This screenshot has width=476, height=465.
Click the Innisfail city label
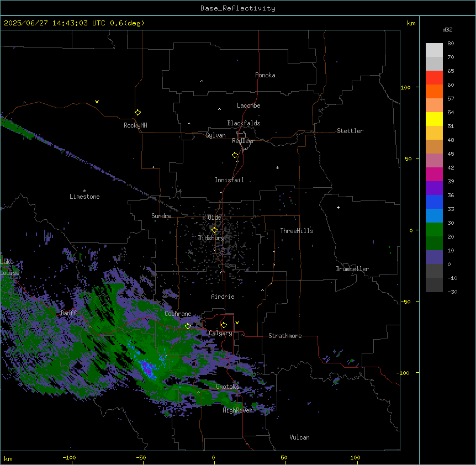click(229, 180)
